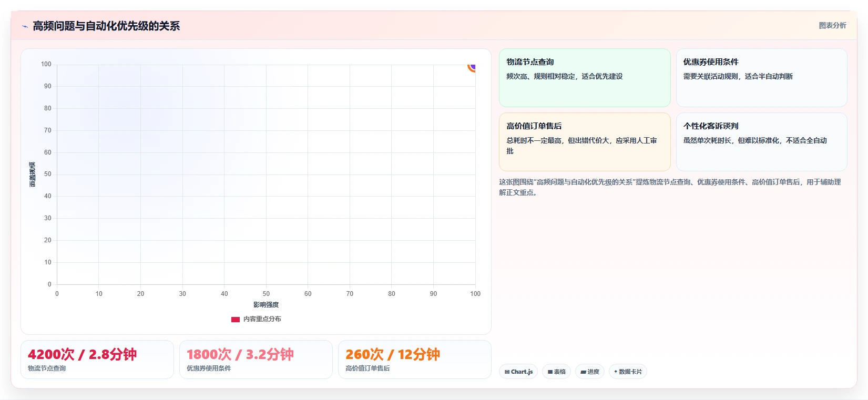The height and width of the screenshot is (400, 868).
Task: Click the text 虽然单次耗时长，但难以标准化
Action: 731,140
